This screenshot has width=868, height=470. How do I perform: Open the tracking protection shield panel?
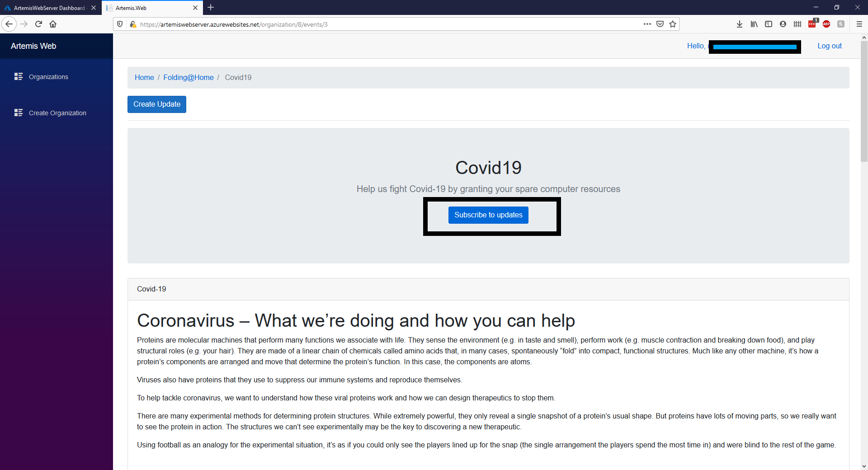[120, 24]
